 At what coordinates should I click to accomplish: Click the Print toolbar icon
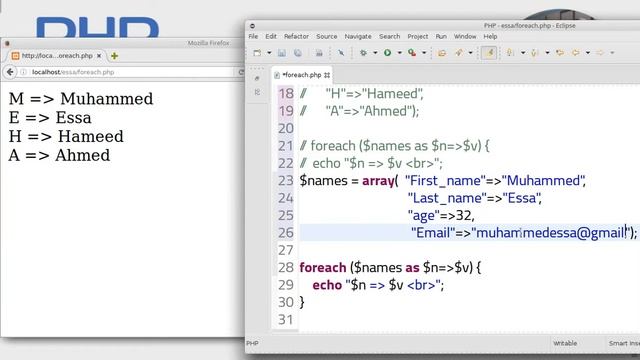point(319,53)
